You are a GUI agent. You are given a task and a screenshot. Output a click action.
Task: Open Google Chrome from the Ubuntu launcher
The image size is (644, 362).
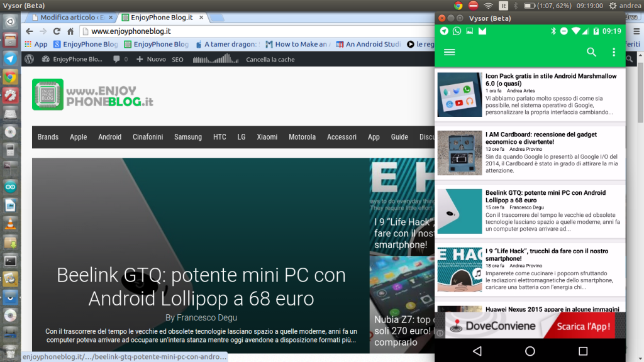tap(10, 77)
